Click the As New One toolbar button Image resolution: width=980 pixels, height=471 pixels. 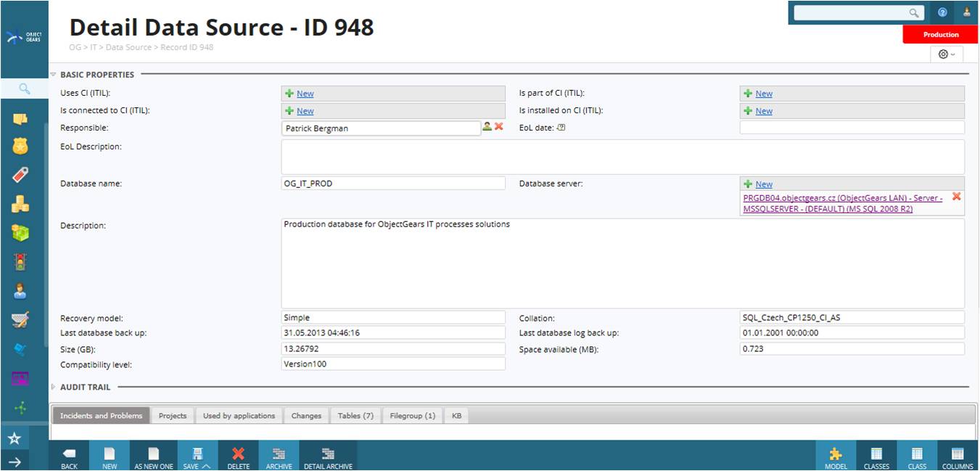click(154, 456)
